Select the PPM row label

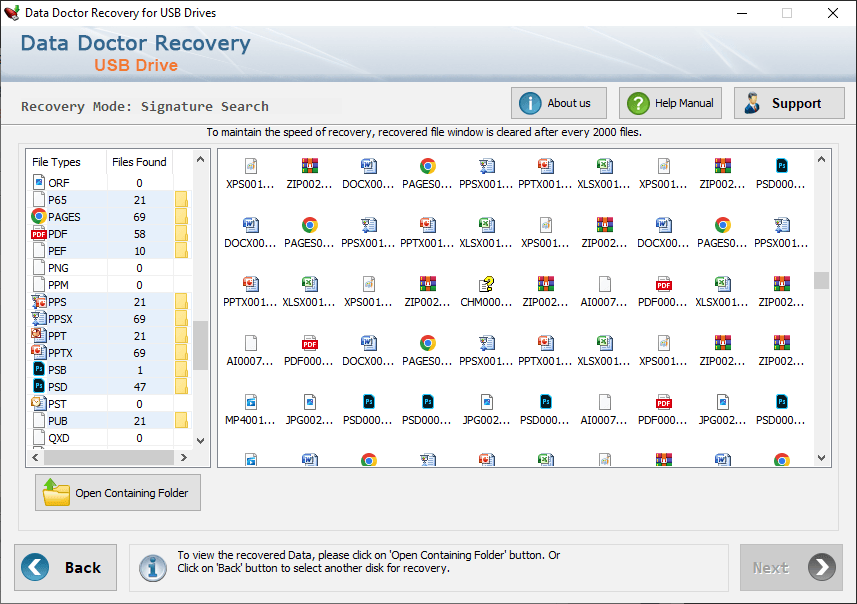(x=58, y=285)
